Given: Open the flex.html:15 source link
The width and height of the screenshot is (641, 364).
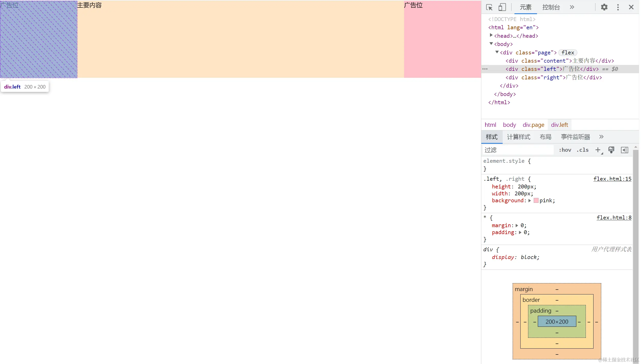Looking at the screenshot, I should coord(612,179).
